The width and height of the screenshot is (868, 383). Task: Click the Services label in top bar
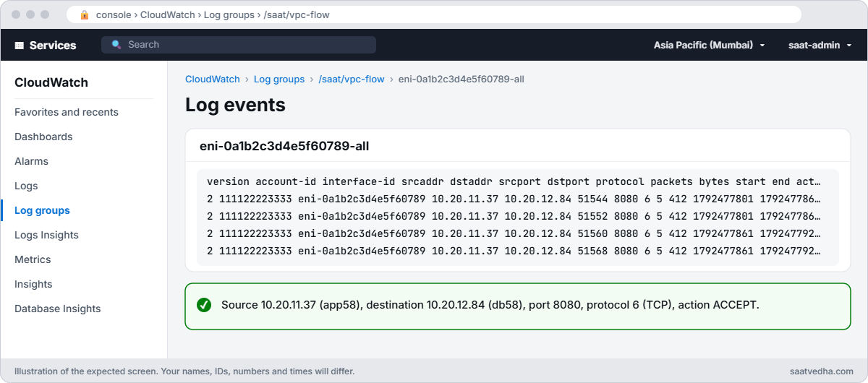[53, 45]
